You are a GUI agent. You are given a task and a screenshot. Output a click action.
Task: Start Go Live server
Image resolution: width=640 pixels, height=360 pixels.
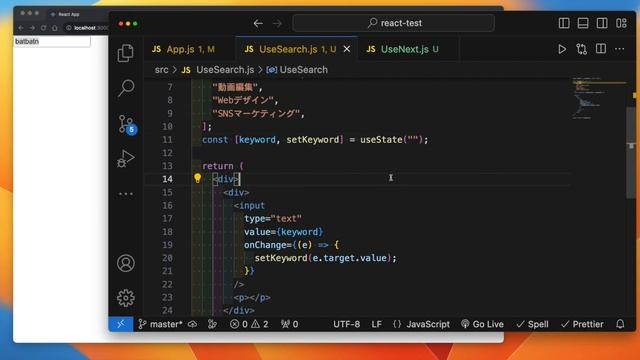click(482, 324)
